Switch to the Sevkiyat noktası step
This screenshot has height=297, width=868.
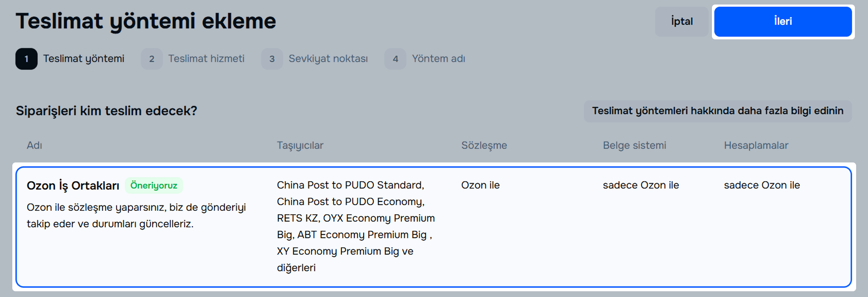point(328,59)
